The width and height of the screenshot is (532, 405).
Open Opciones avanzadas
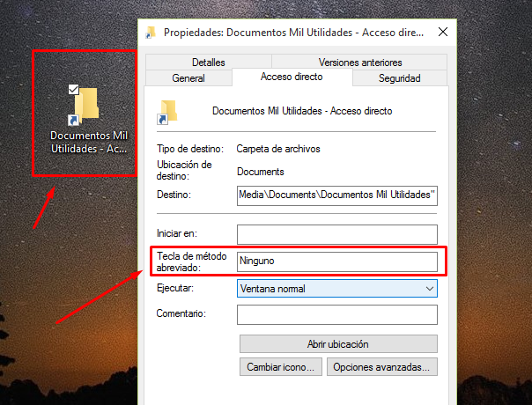pos(382,367)
